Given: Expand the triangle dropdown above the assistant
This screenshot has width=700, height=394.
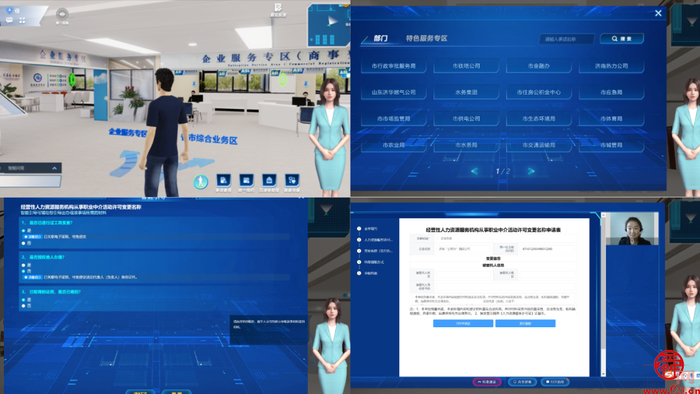Looking at the screenshot, I should coord(326,210).
